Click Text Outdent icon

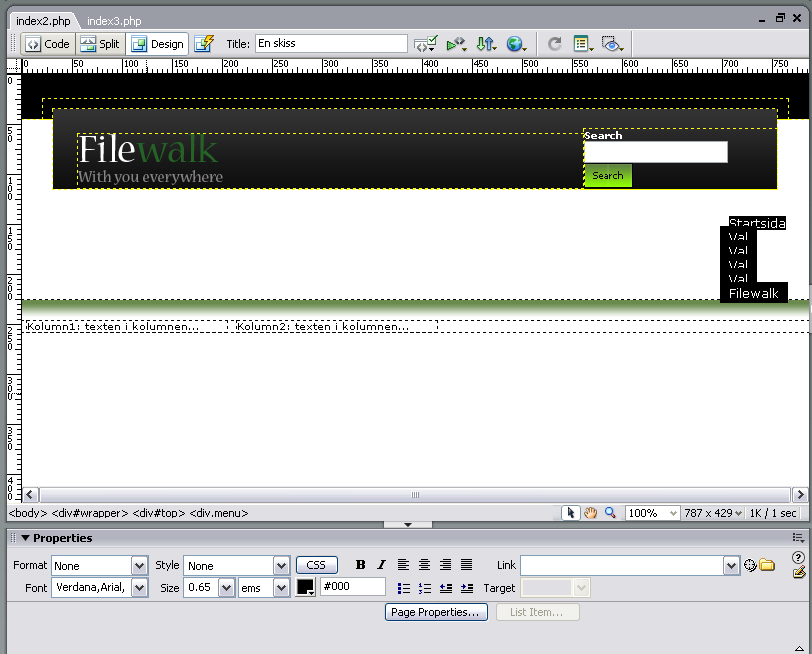point(446,588)
